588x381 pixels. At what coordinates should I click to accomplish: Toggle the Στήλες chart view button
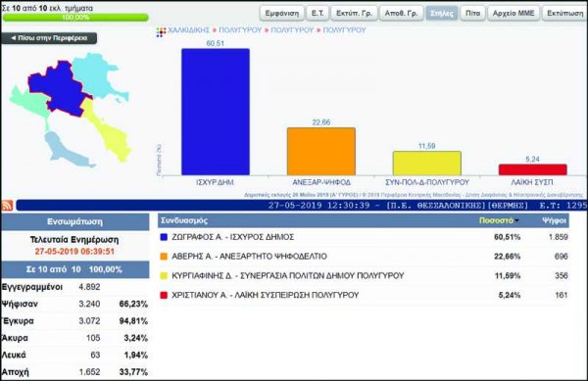pos(442,13)
